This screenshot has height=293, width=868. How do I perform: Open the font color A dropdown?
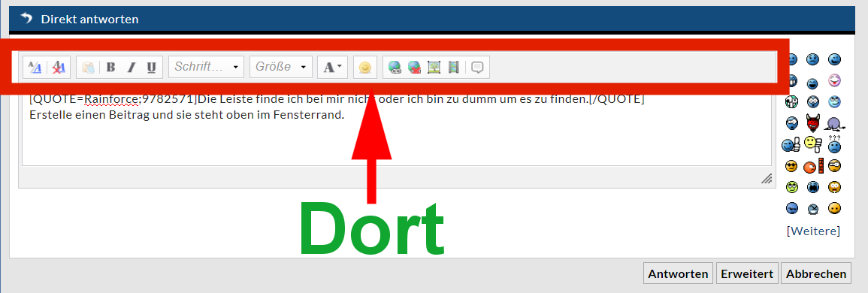point(332,67)
